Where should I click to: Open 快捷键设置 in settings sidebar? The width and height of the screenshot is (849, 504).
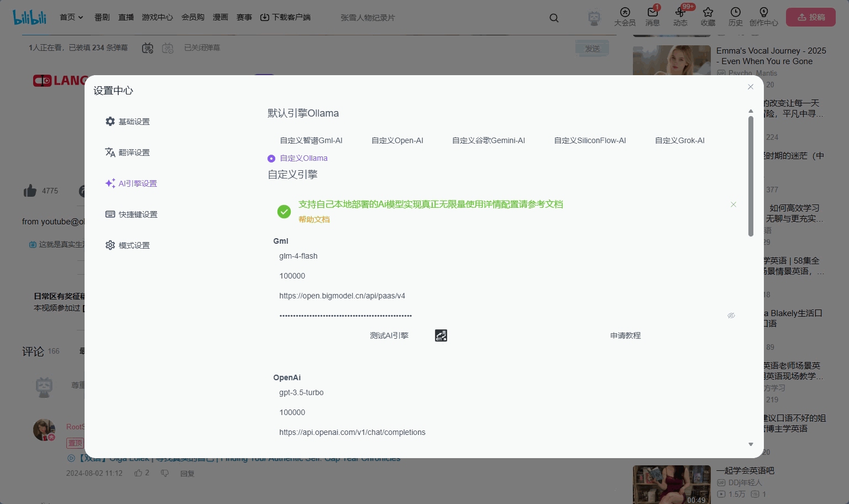[132, 214]
